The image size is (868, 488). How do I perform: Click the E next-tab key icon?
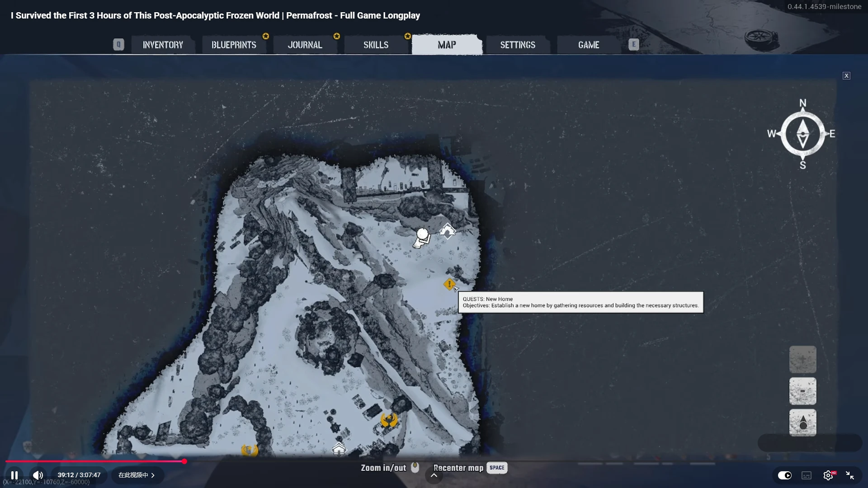point(634,44)
